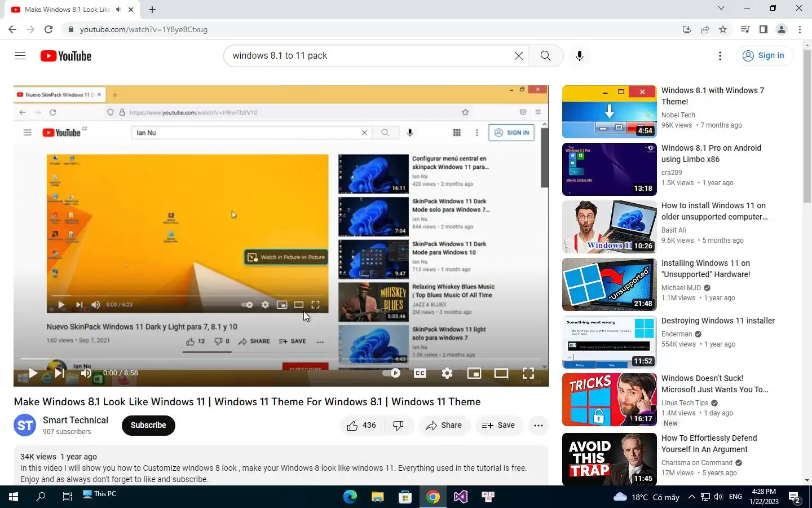Screen dimensions: 812x508
Task: Open the Windows Start menu
Action: coord(14,497)
